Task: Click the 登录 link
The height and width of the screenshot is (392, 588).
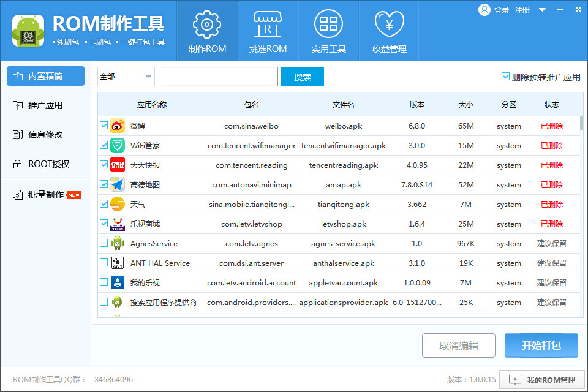Action: 502,10
